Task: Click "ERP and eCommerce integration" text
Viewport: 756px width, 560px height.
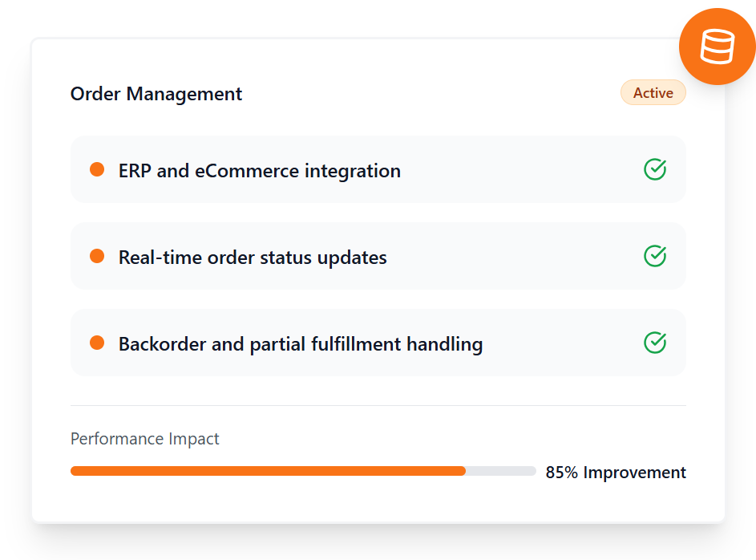Action: [x=259, y=171]
